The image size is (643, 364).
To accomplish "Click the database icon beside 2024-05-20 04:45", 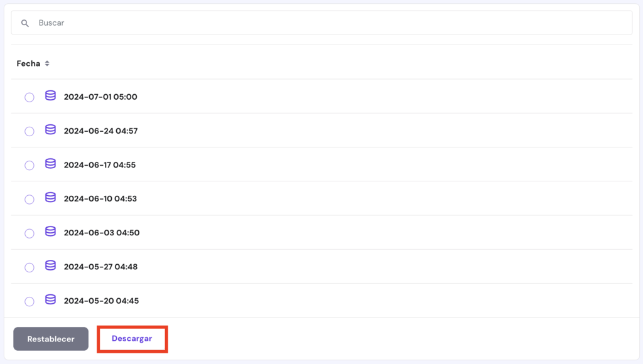I will pyautogui.click(x=50, y=301).
